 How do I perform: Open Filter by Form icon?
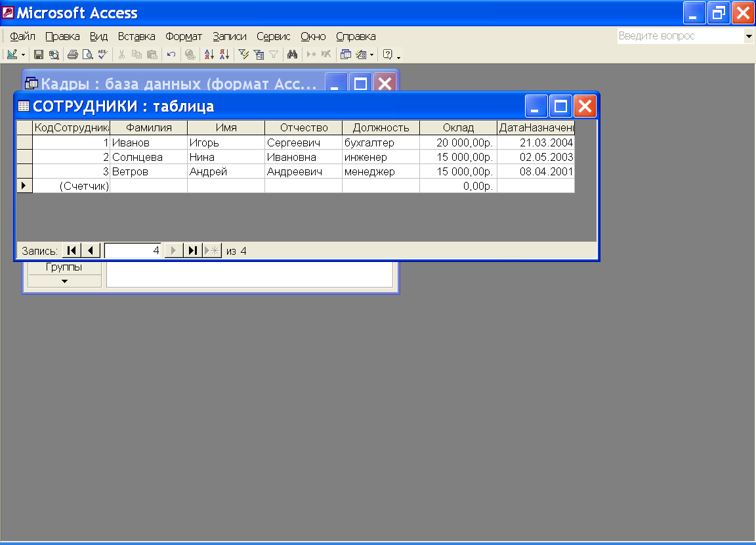[259, 54]
